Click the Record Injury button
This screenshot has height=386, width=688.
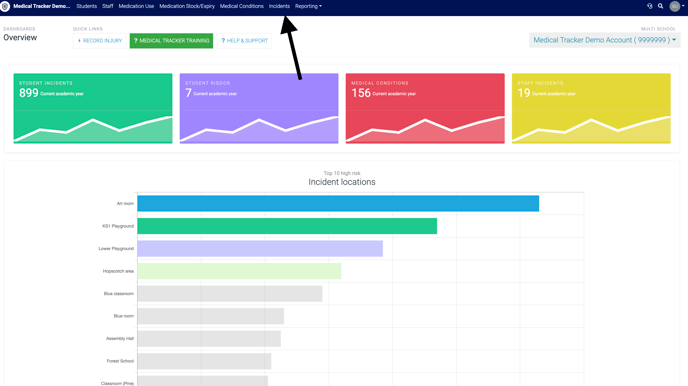(x=100, y=41)
